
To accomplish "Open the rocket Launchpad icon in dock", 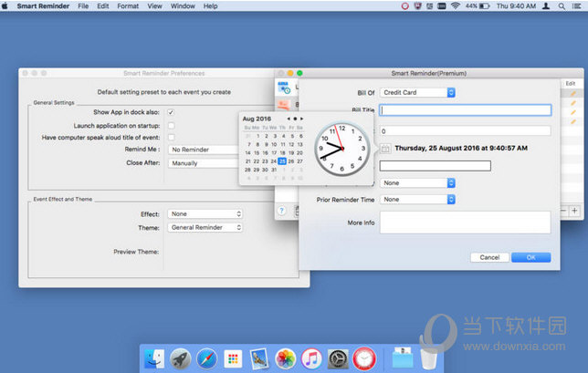I will click(x=181, y=358).
